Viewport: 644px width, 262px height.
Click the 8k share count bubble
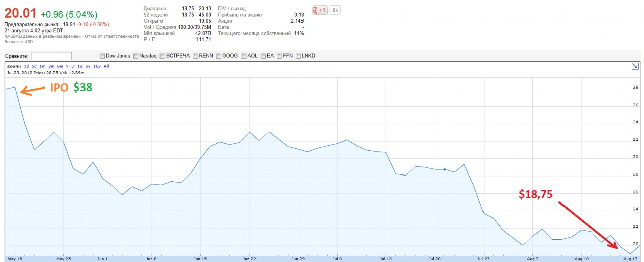pos(336,10)
